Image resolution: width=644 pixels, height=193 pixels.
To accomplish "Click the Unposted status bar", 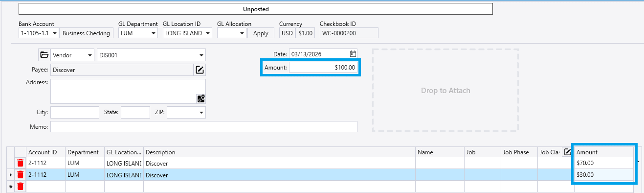I will (x=256, y=9).
